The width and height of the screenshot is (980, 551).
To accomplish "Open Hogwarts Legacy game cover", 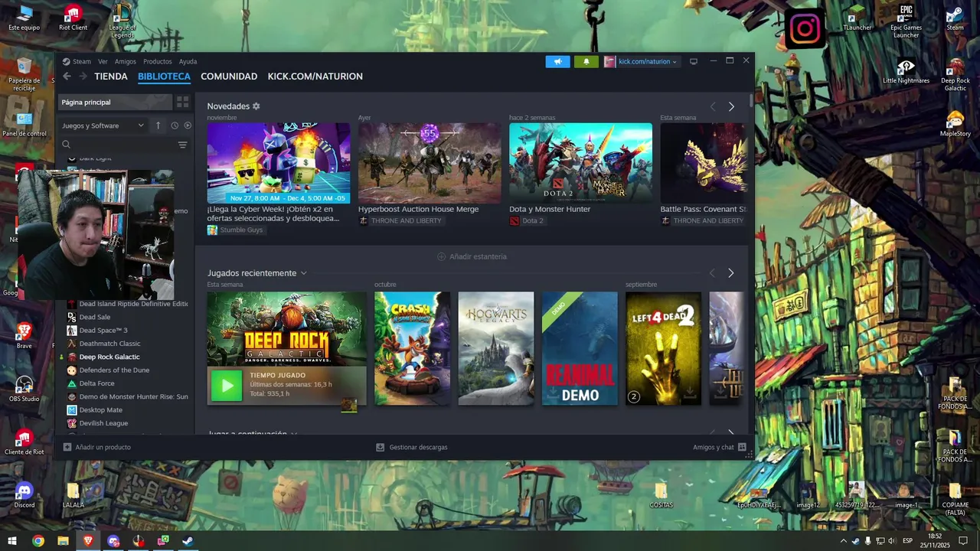I will tap(496, 348).
